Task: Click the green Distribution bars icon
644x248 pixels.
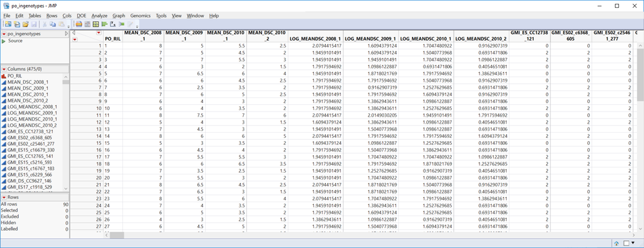Action: tap(104, 24)
